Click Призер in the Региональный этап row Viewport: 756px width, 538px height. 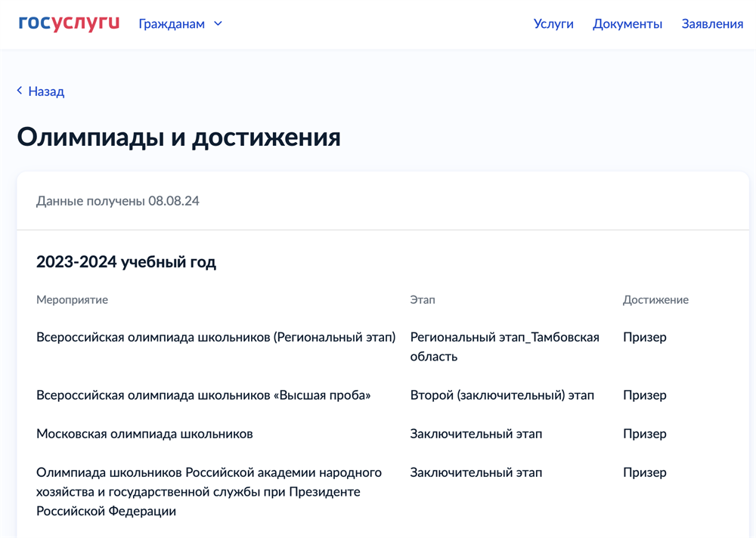point(645,338)
